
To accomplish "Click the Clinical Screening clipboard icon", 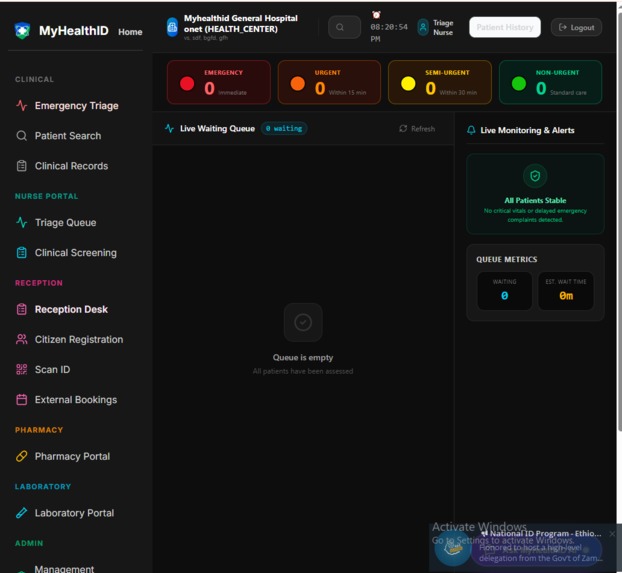I will pyautogui.click(x=22, y=253).
